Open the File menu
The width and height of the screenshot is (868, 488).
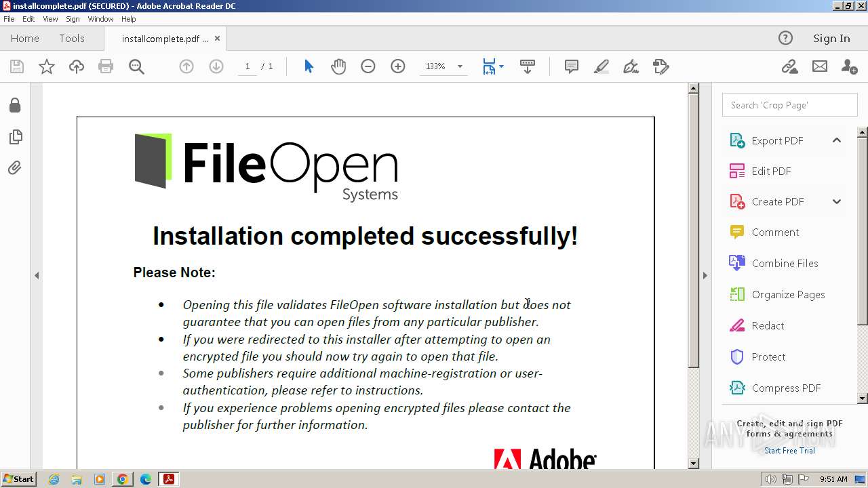click(x=9, y=19)
